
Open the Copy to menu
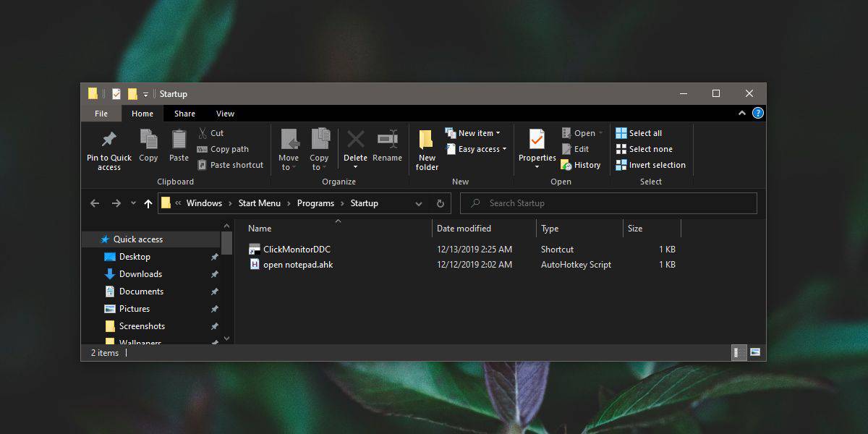pos(319,150)
